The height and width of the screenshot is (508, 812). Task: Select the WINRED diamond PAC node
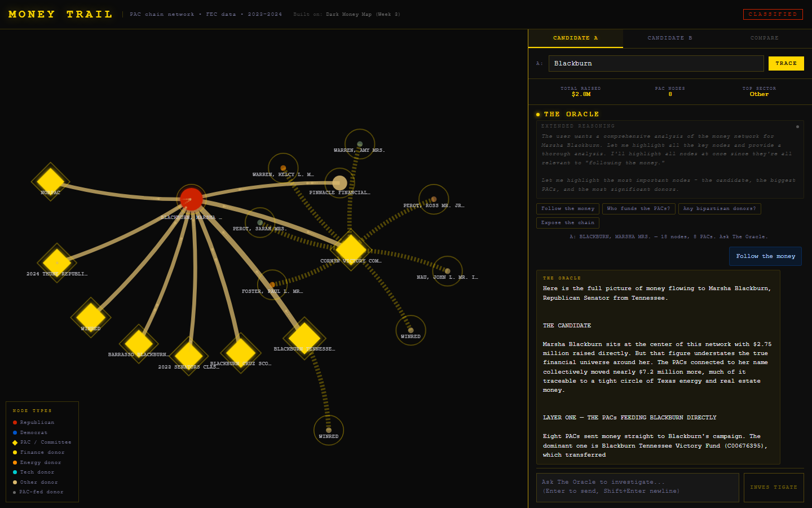[91, 317]
